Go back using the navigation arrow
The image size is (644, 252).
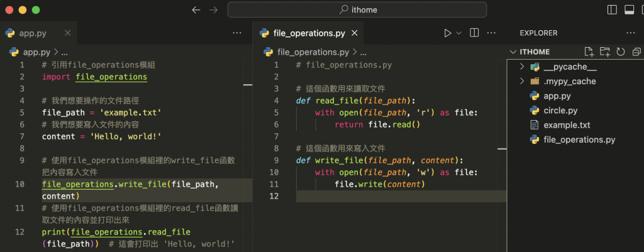(196, 9)
